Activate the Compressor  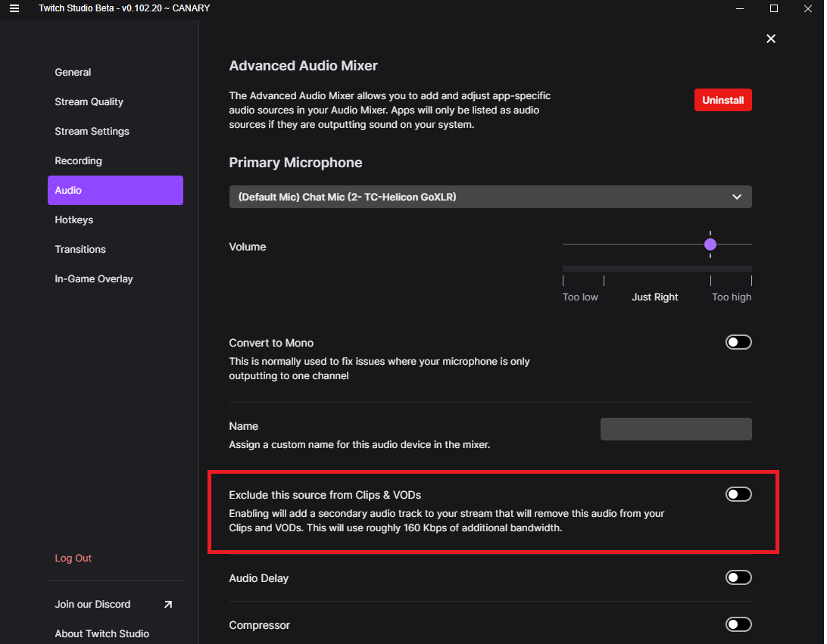point(738,624)
